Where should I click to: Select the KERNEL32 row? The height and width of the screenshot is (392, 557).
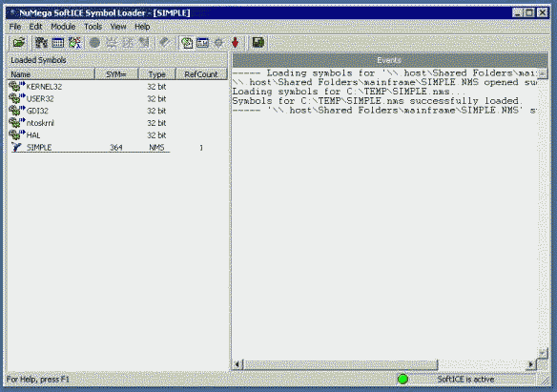pyautogui.click(x=117, y=86)
